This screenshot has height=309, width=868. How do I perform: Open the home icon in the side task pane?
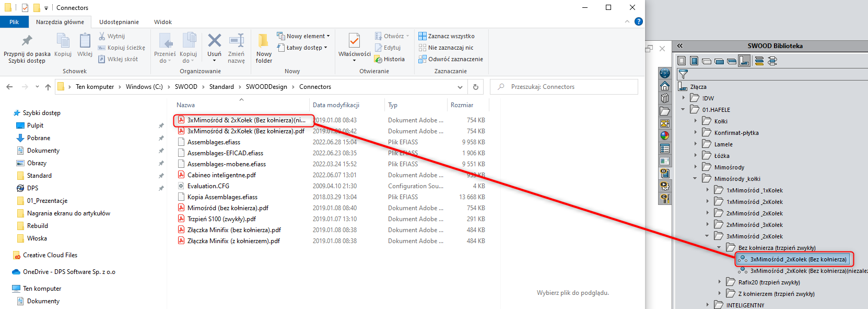tap(665, 86)
